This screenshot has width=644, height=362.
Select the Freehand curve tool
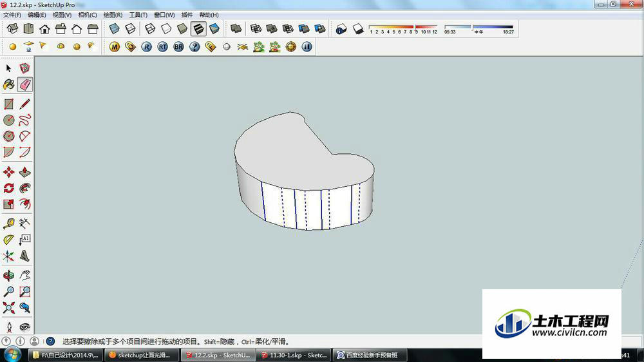click(24, 120)
